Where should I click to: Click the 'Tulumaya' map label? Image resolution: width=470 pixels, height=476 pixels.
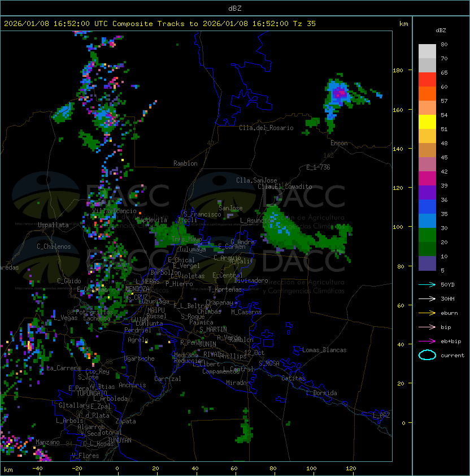point(193,249)
